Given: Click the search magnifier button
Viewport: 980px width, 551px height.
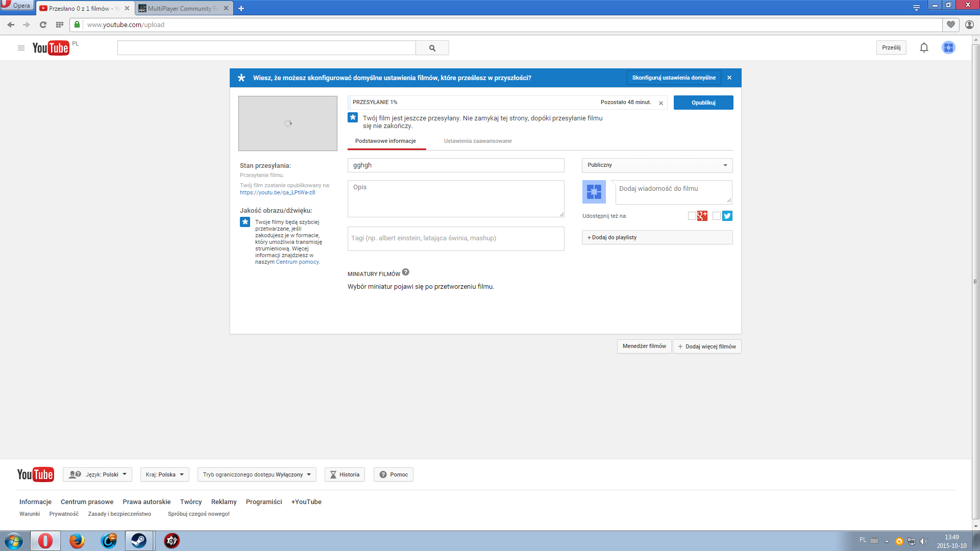Looking at the screenshot, I should point(432,48).
